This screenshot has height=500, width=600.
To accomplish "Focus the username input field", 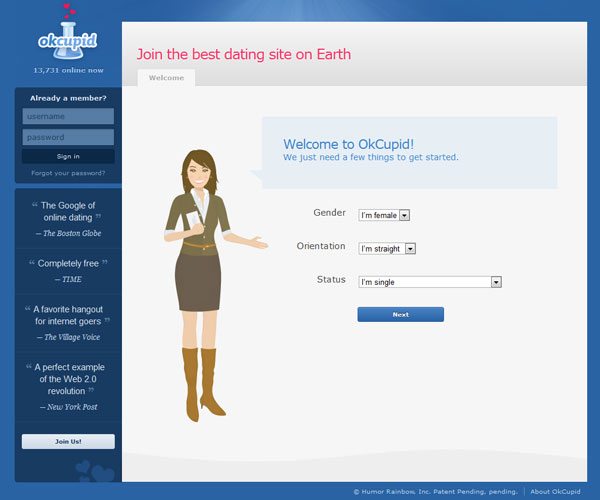I will pyautogui.click(x=68, y=116).
